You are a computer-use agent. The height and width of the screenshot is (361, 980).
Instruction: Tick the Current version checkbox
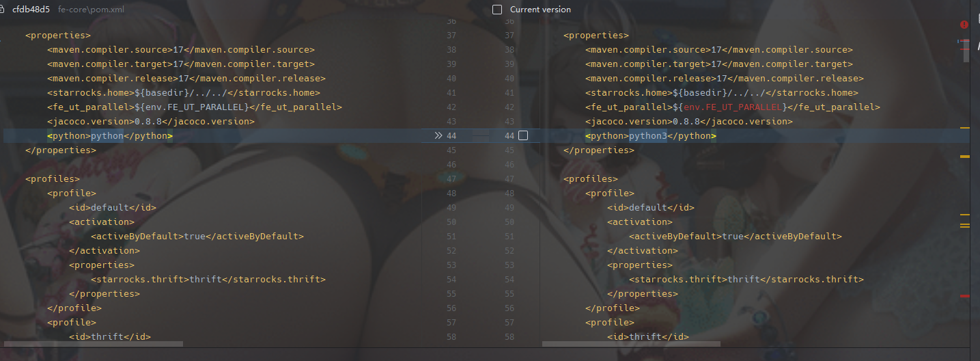[x=497, y=10]
